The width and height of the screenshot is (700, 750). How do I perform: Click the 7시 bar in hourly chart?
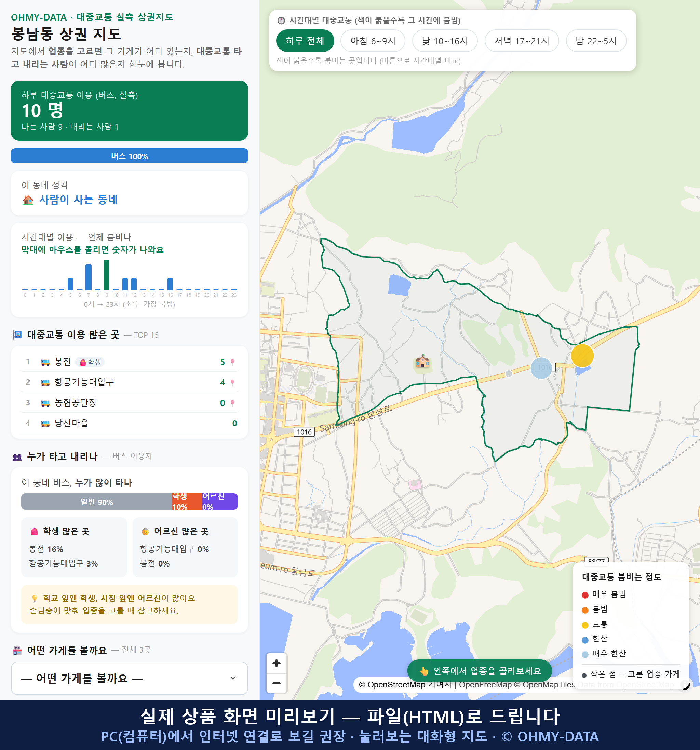click(x=89, y=277)
